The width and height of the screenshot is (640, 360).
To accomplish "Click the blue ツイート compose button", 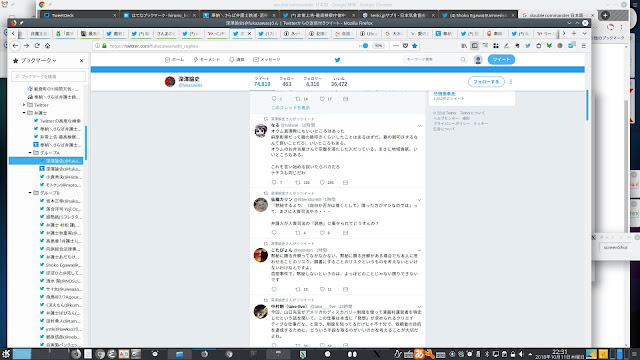I will point(501,60).
